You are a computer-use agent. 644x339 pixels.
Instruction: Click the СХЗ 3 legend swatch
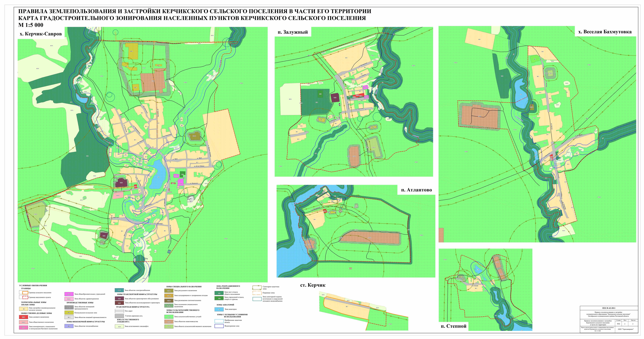(x=169, y=326)
